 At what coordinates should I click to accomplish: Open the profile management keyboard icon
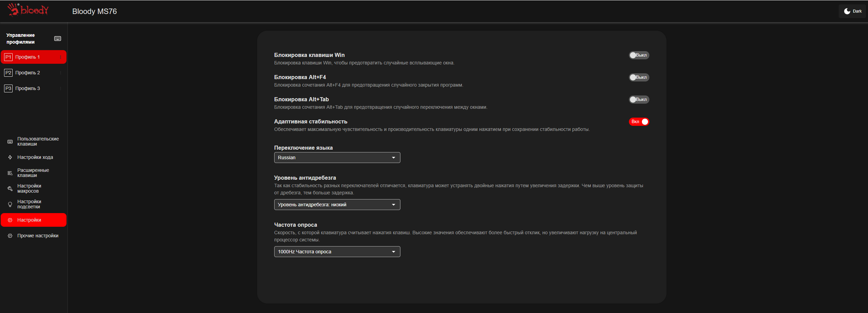coord(58,39)
